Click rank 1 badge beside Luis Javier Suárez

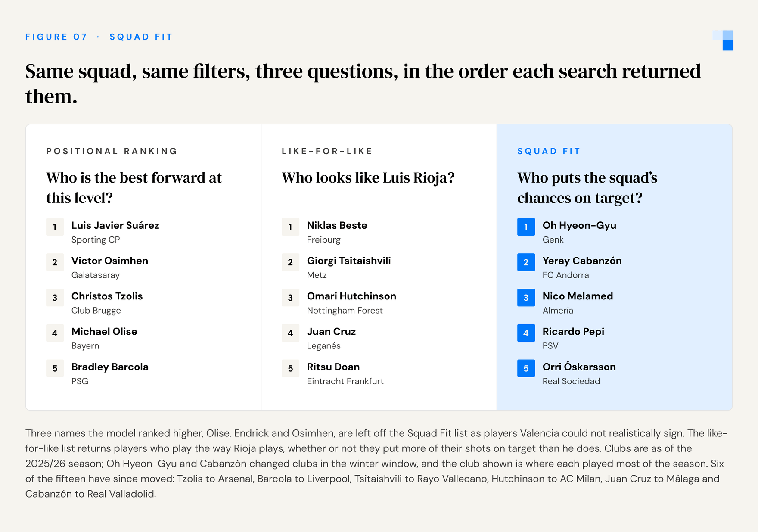tap(55, 227)
